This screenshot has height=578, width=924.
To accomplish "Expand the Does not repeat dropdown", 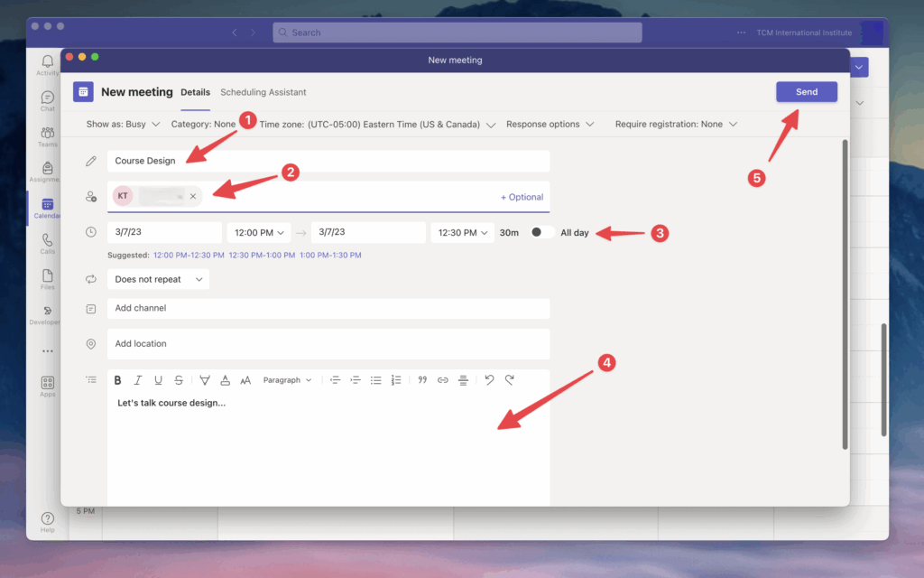I will pyautogui.click(x=158, y=280).
